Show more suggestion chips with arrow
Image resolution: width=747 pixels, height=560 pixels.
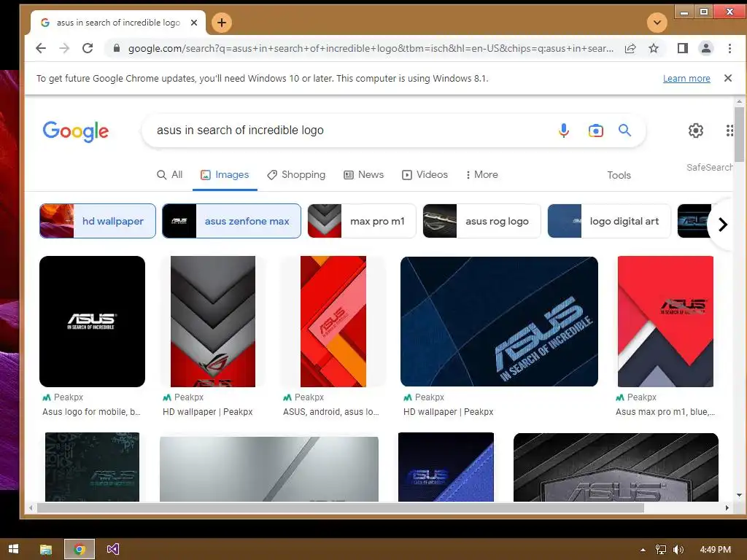tap(722, 225)
